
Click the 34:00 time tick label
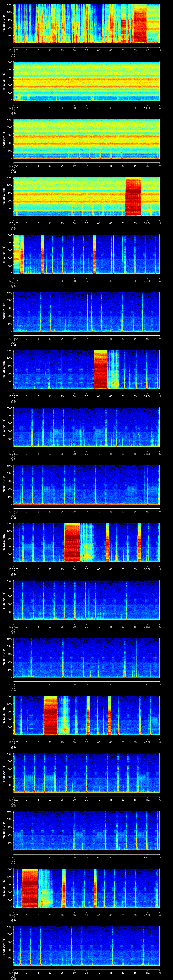coord(147,396)
